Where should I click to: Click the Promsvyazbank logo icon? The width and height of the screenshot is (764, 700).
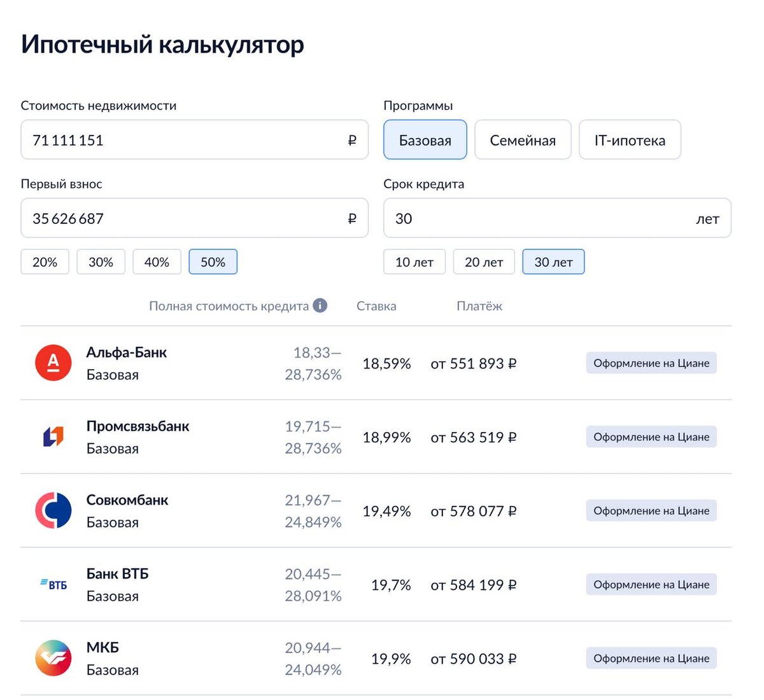53,437
